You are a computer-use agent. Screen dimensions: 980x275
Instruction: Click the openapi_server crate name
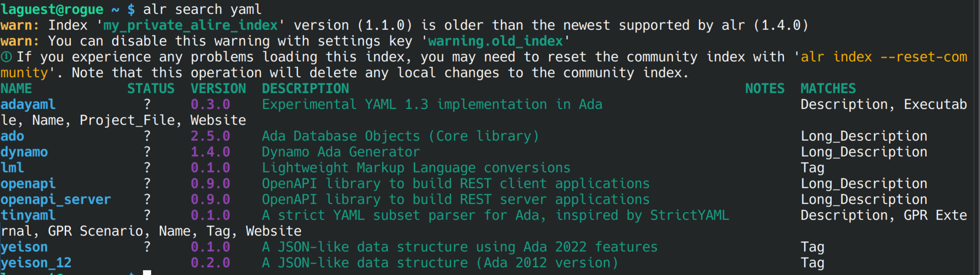56,199
